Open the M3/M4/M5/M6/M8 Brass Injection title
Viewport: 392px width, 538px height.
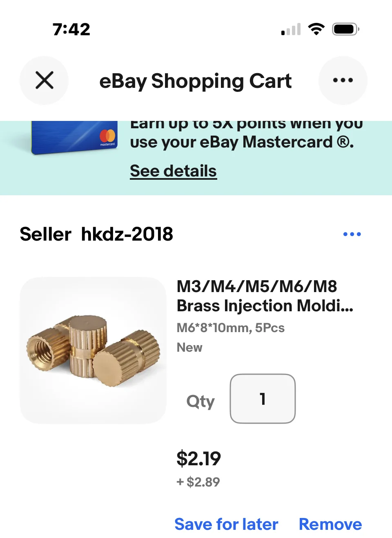pos(265,296)
